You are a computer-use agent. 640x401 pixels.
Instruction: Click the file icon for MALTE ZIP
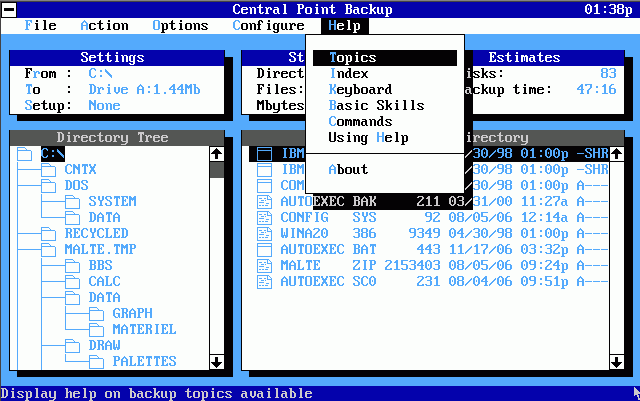point(264,266)
